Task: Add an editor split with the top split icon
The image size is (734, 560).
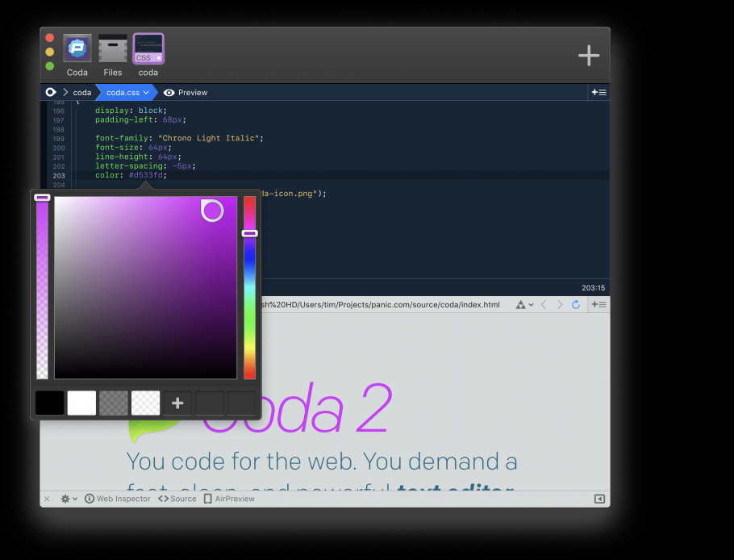Action: pos(598,93)
